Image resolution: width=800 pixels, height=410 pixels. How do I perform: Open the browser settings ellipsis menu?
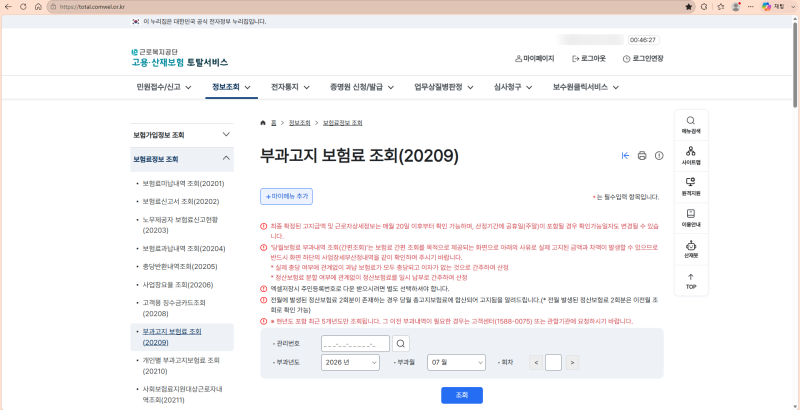click(751, 7)
